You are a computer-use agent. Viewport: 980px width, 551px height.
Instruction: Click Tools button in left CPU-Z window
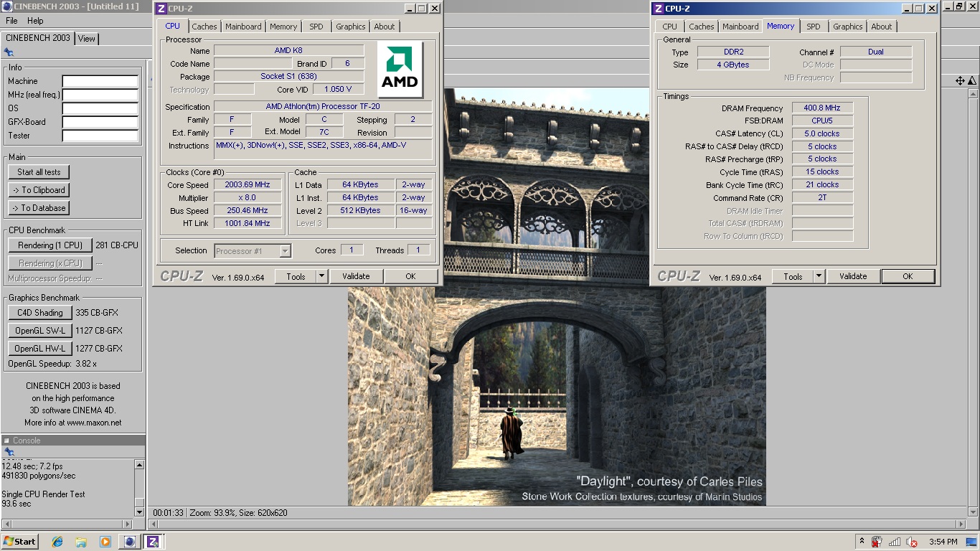tap(296, 276)
